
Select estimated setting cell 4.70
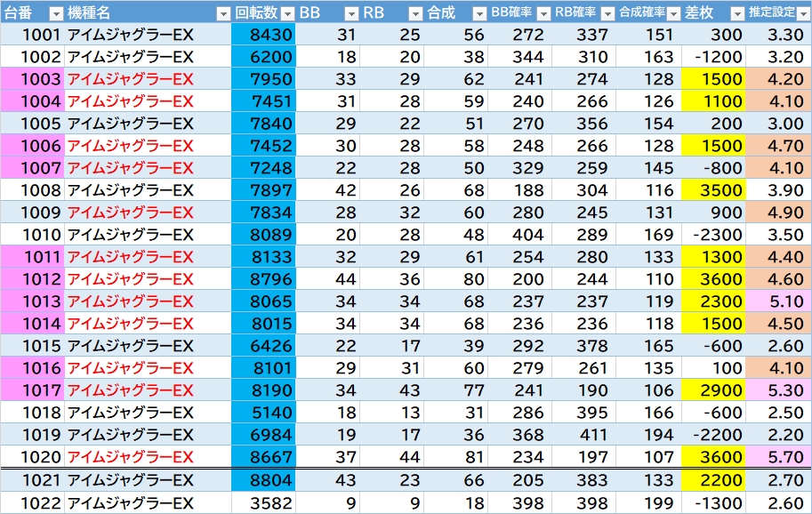point(779,146)
